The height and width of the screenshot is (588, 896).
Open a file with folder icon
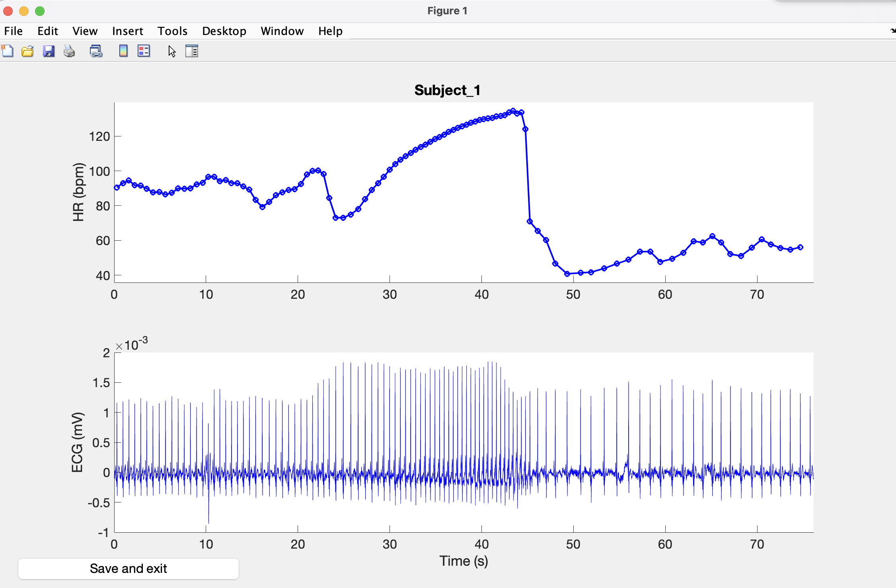[x=27, y=51]
